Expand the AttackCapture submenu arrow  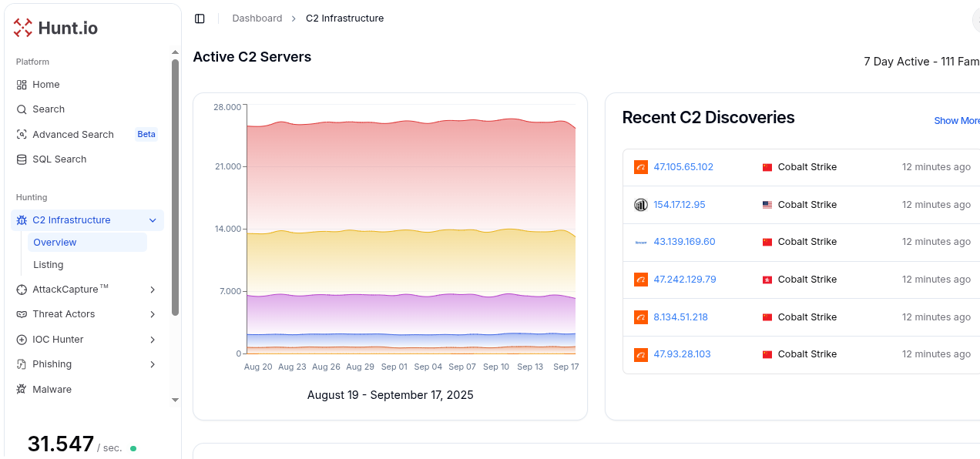click(x=153, y=290)
